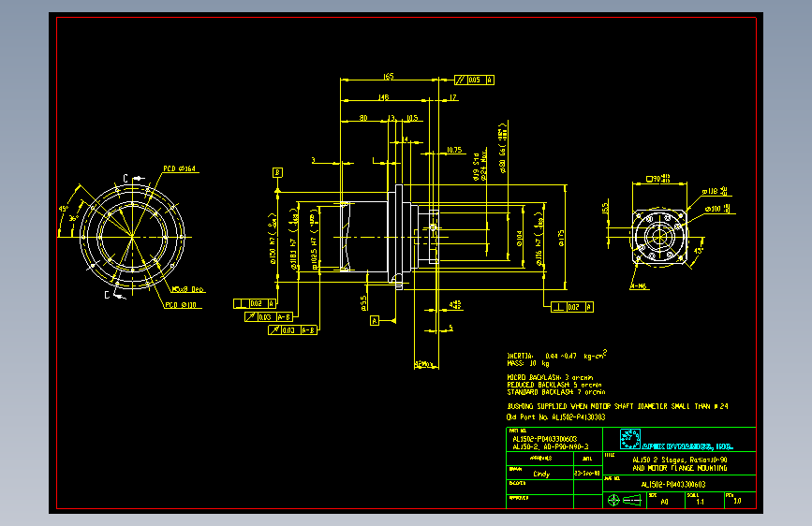812x526 pixels.
Task: Click the parallelism 0.05 A tolerance frame
Action: 474,80
